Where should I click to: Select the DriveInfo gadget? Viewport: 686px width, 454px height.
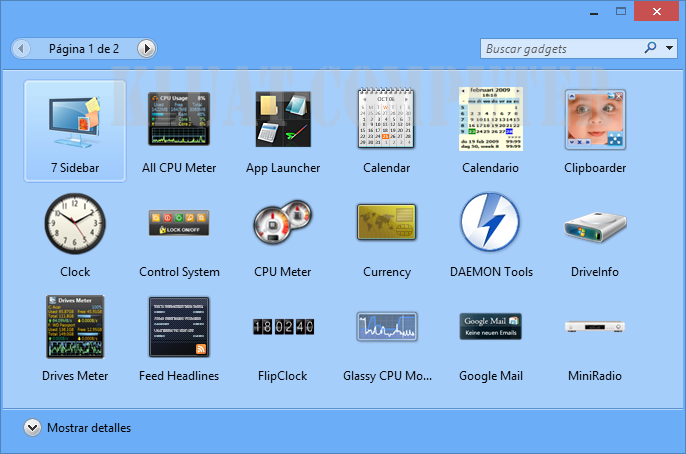(x=595, y=224)
